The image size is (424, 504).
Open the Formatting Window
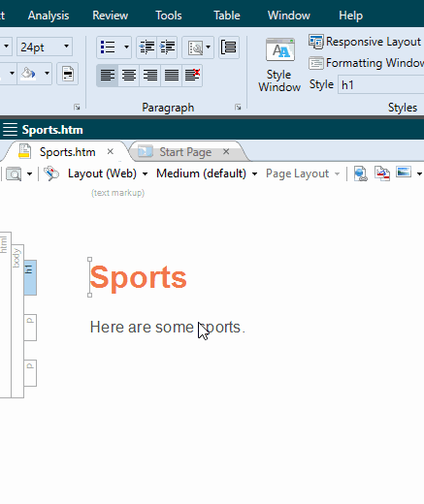[x=366, y=63]
